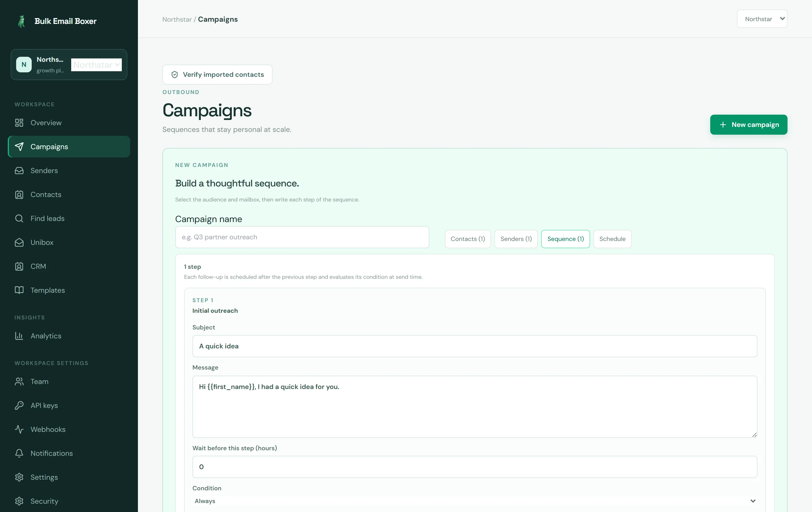Click the Notifications bell icon
This screenshot has width=812, height=512.
19,453
